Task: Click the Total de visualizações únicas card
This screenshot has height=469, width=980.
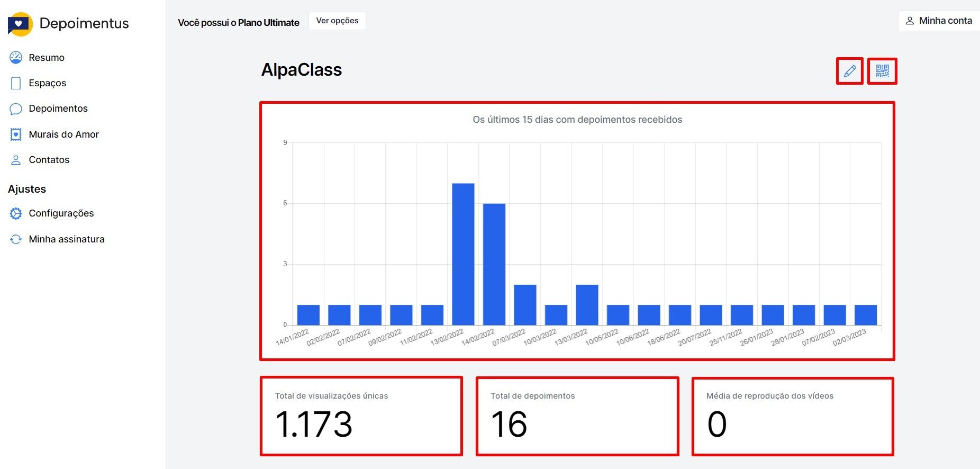Action: point(361,416)
